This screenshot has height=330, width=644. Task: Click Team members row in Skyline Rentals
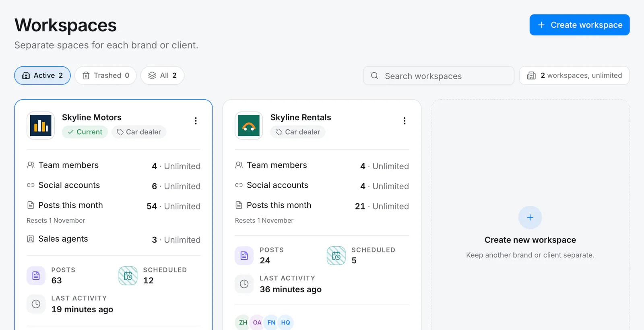click(322, 166)
